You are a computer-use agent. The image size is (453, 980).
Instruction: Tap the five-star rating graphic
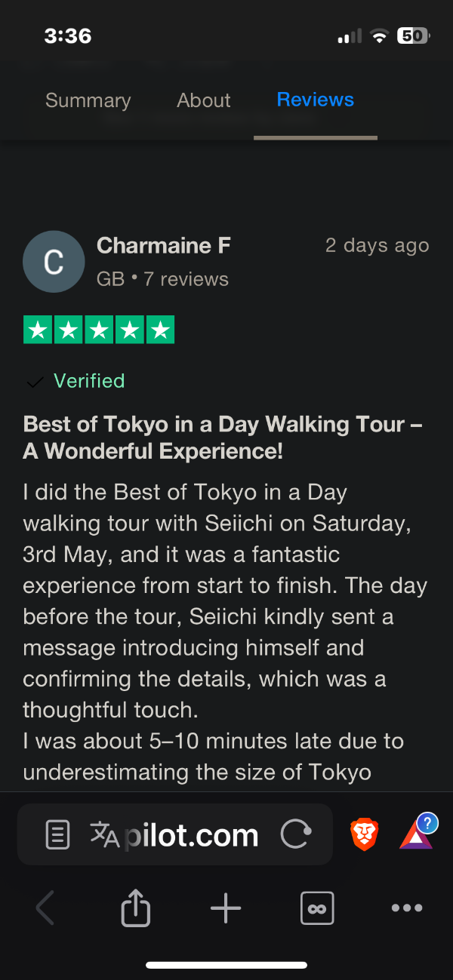pyautogui.click(x=99, y=330)
